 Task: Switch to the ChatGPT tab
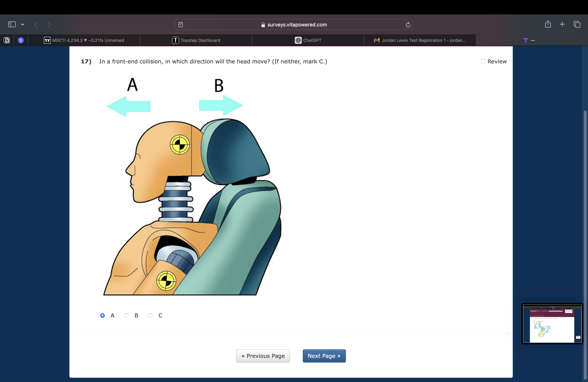[x=308, y=40]
